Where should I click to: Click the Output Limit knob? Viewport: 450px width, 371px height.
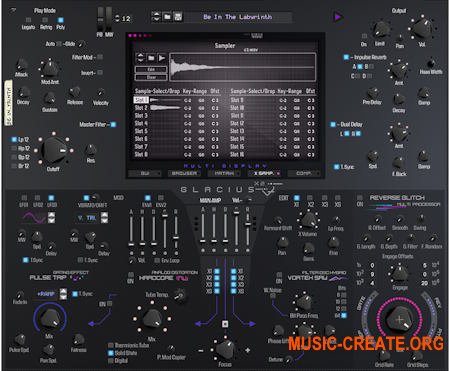point(380,30)
